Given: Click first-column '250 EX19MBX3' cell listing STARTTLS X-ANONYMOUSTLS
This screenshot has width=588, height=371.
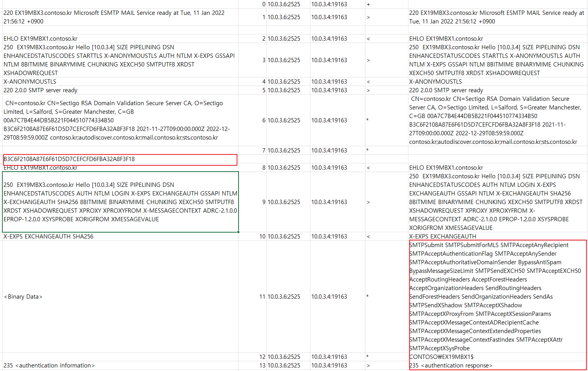Looking at the screenshot, I should pyautogui.click(x=120, y=60).
